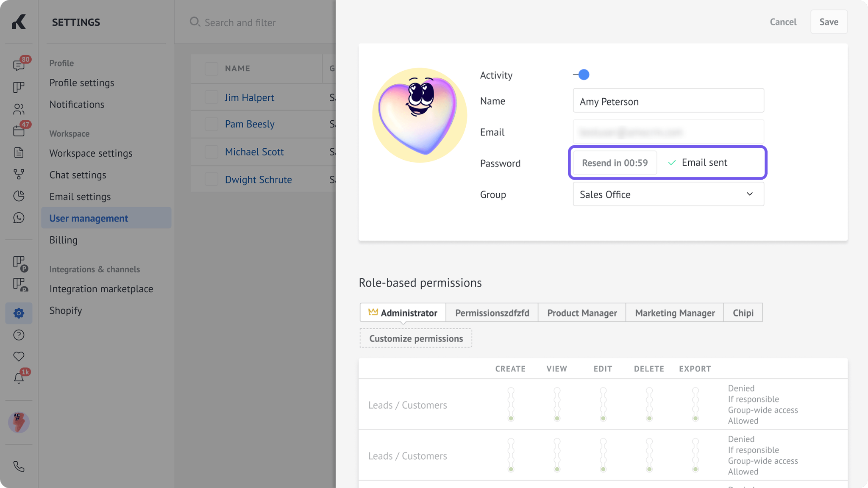Open the chats icon with badge 80
Viewport: 868px width, 488px height.
coord(19,65)
